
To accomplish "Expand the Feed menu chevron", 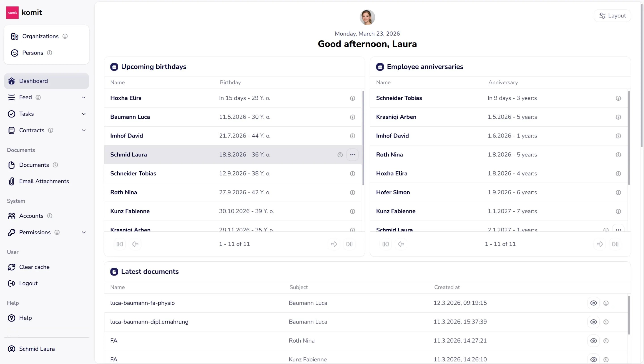I will tap(84, 97).
